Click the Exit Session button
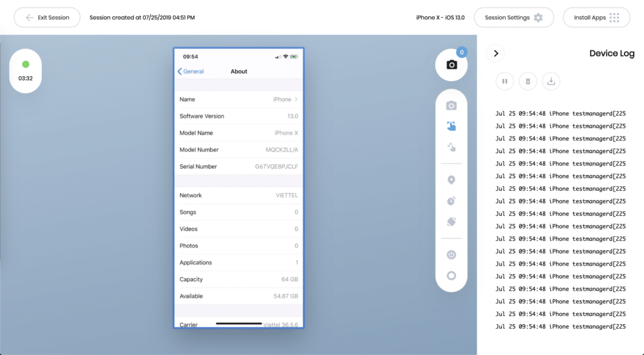644x355 pixels. [47, 18]
